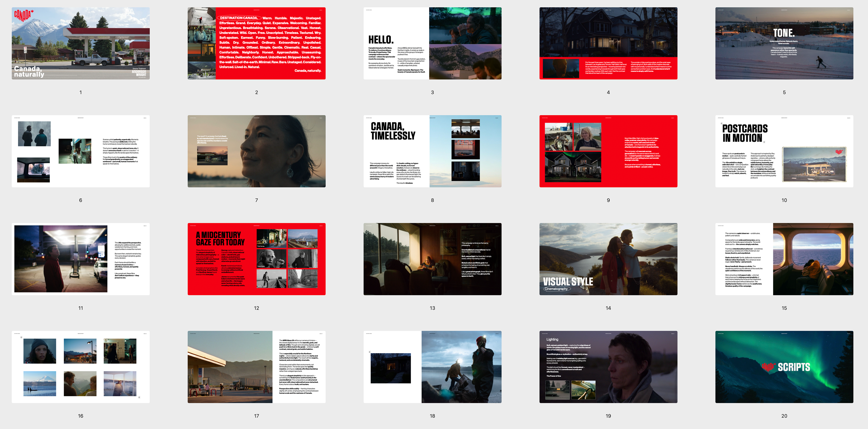Open slide 6 with three photos
The width and height of the screenshot is (868, 429).
pos(80,151)
